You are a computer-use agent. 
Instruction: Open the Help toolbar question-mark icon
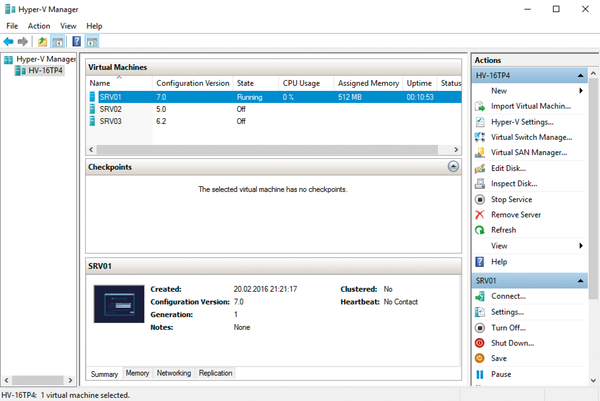point(77,41)
